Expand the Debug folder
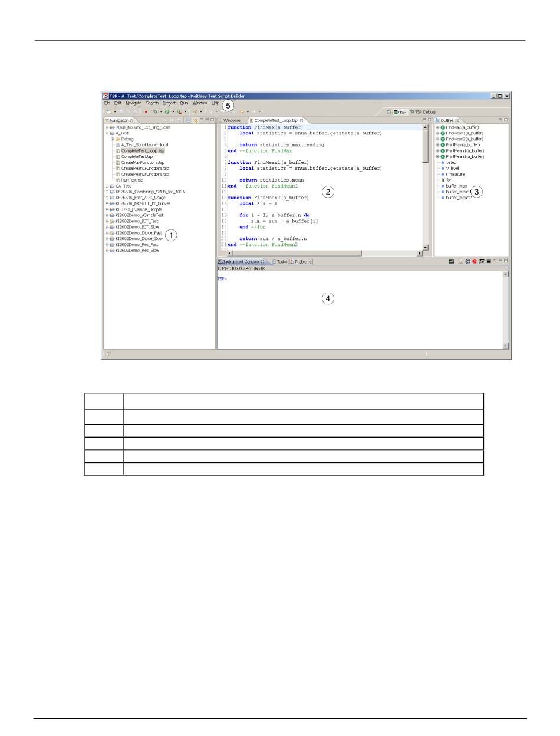The height and width of the screenshot is (736, 560). pos(113,139)
